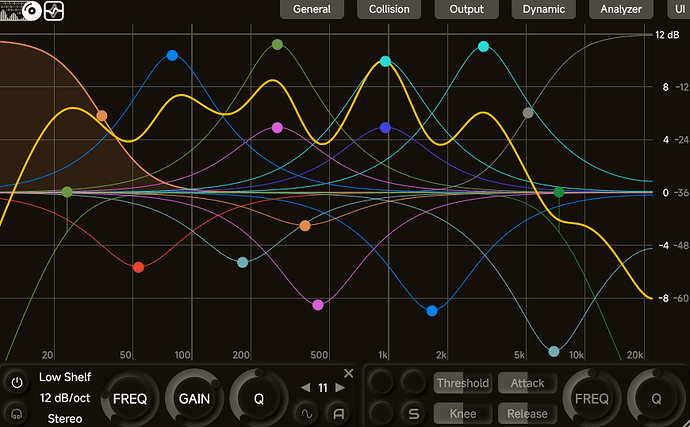Open the UI tab
Screen dimensions: 690x427
coord(679,9)
